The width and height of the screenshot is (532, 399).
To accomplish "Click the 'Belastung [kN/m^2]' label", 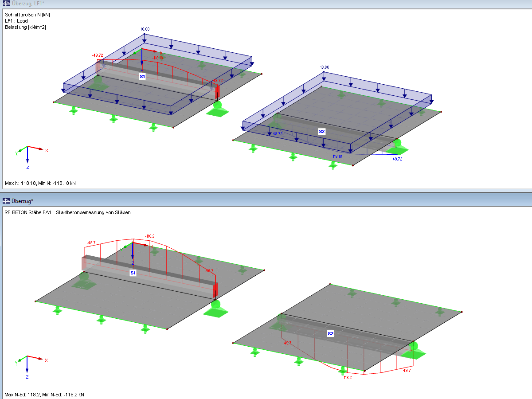I will pyautogui.click(x=25, y=27).
